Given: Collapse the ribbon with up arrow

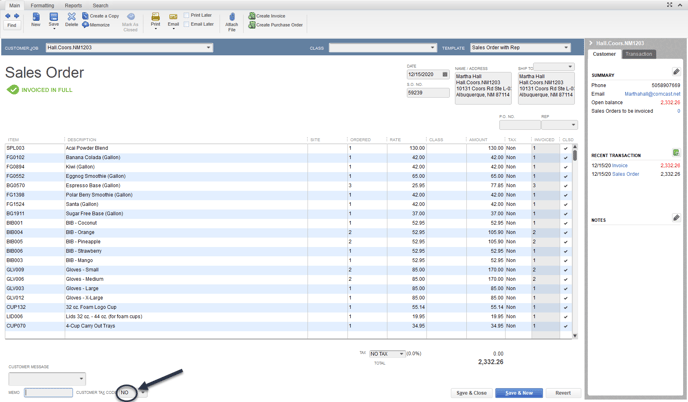Looking at the screenshot, I should point(681,4).
